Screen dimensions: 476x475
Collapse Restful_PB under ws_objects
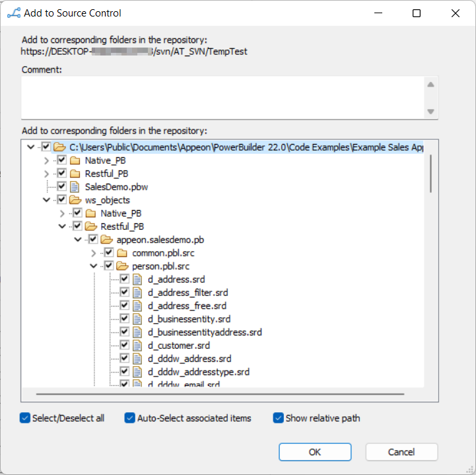click(x=62, y=227)
